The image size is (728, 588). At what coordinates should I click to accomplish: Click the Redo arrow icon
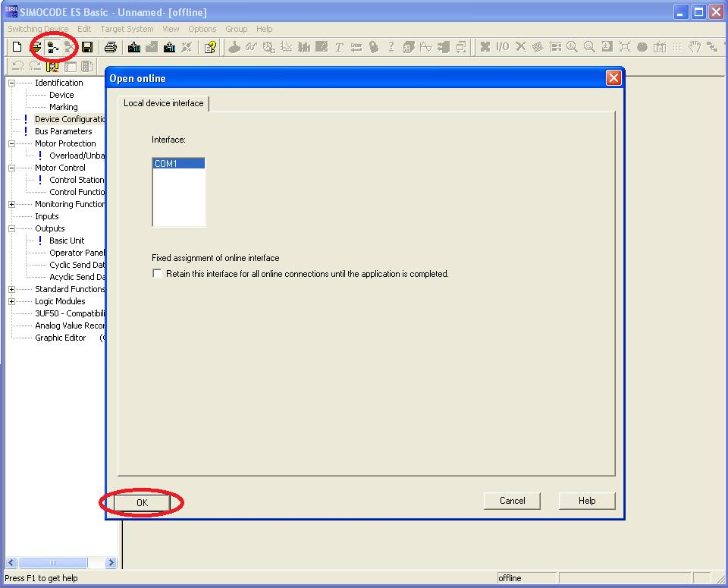coord(35,67)
